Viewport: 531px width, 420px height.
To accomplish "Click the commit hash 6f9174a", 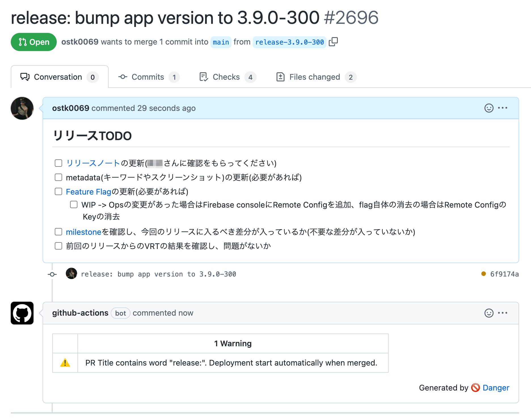I will pos(504,274).
